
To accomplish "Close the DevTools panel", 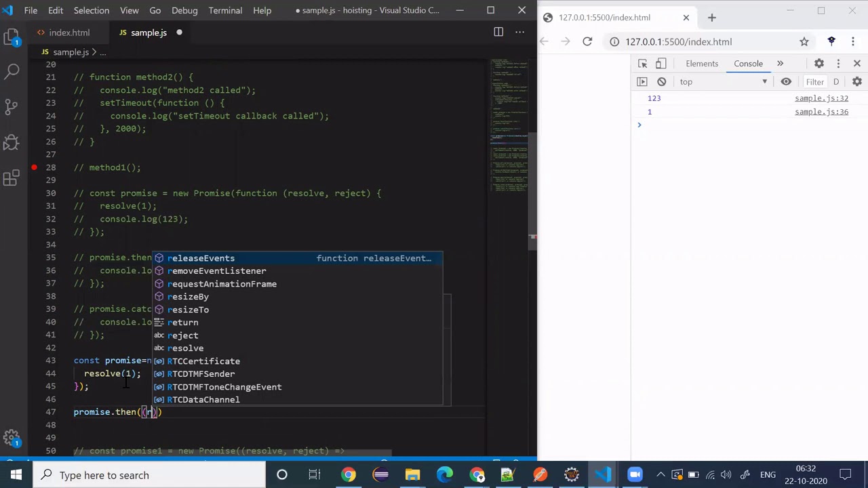I will pos(857,64).
